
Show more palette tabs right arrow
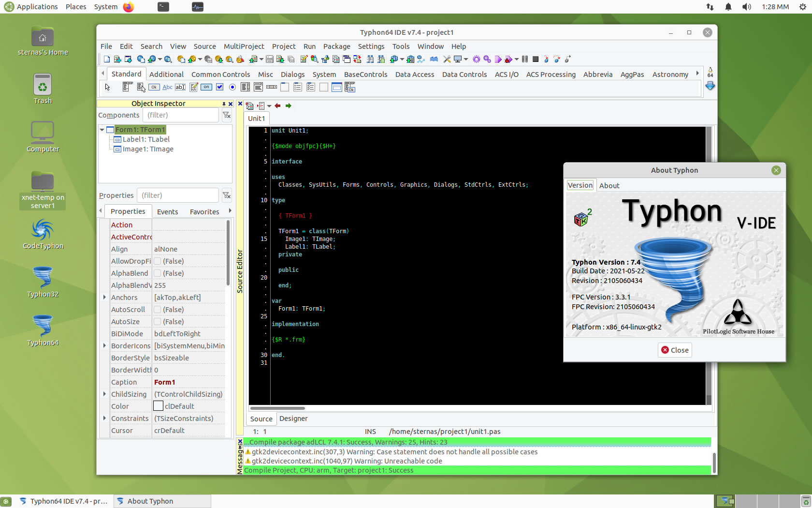697,74
